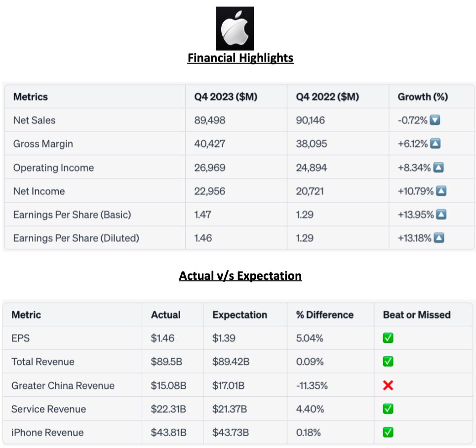The width and height of the screenshot is (476, 448).
Task: Click the Actual v/s Expectation heading
Action: (x=240, y=275)
